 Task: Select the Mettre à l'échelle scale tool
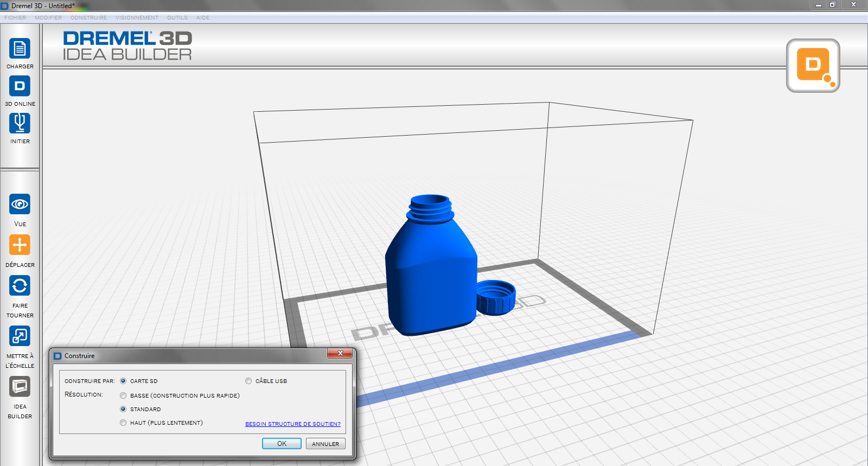(x=20, y=336)
